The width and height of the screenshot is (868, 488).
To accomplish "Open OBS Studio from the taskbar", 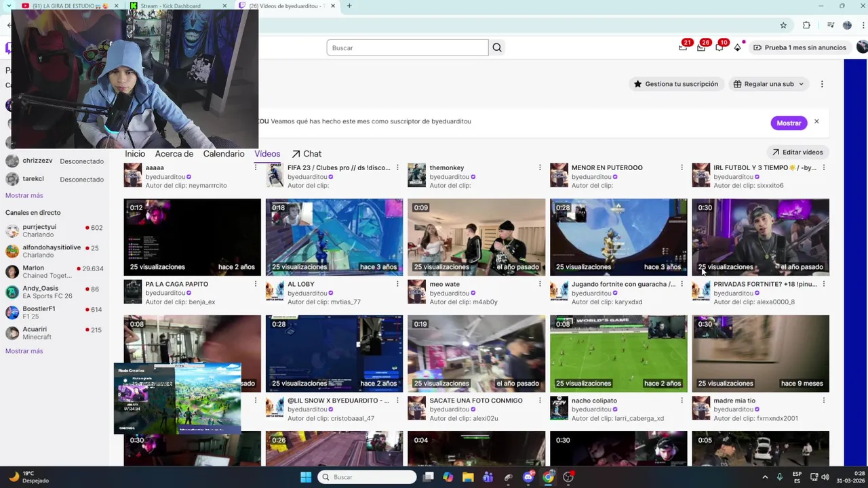I will click(568, 477).
